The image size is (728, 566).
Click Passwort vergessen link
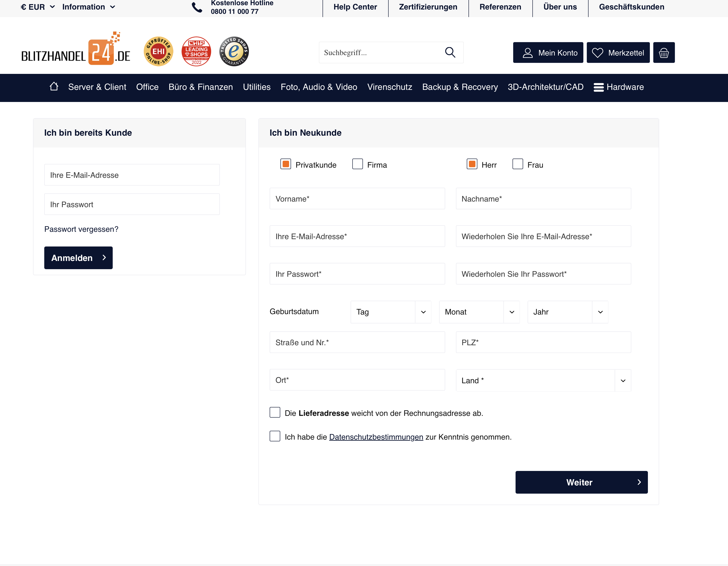click(81, 229)
